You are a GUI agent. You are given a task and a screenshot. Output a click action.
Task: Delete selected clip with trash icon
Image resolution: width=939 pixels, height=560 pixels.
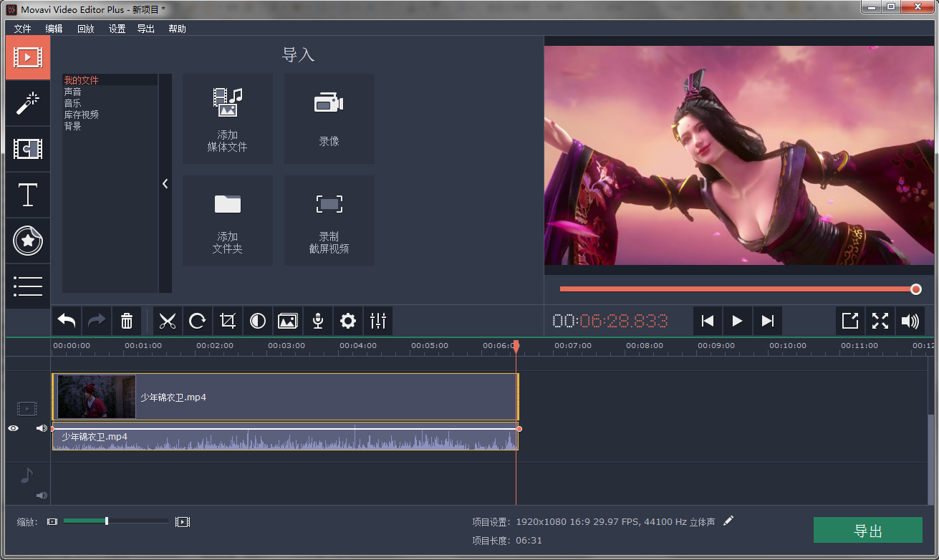127,321
